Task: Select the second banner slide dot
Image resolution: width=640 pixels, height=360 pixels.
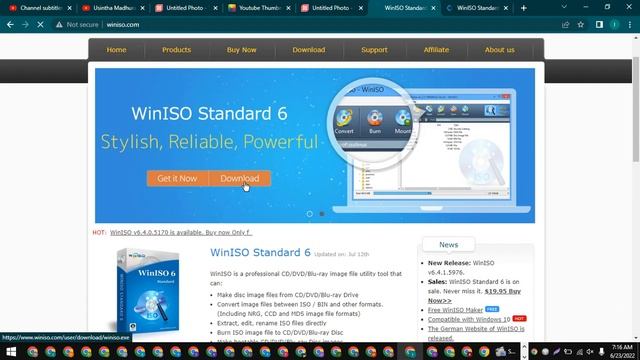Action: [x=322, y=214]
